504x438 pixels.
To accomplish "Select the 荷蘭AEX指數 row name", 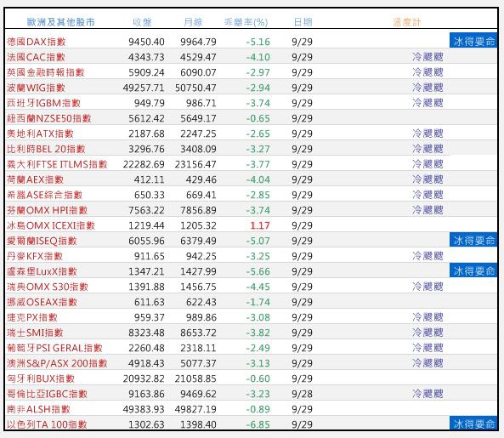I will (x=36, y=179).
